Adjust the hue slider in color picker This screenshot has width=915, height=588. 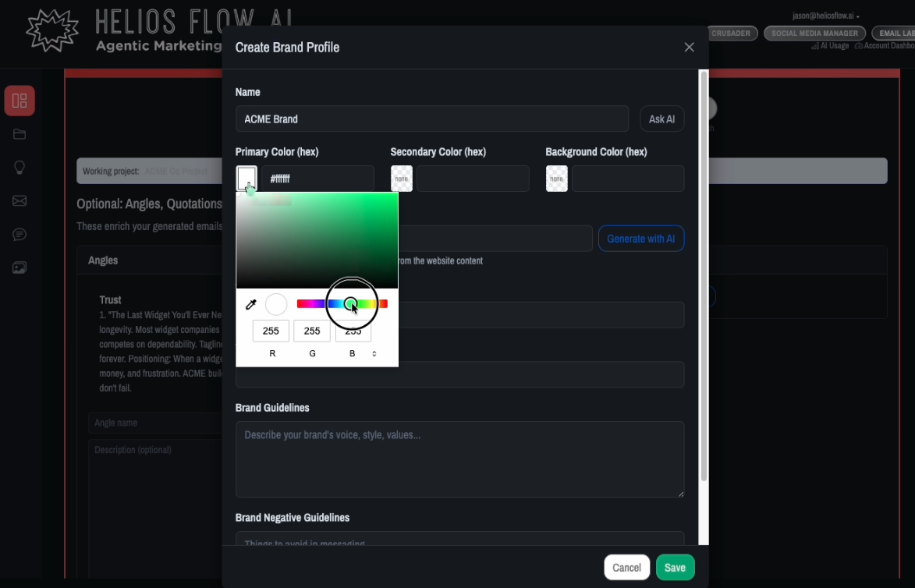[342, 304]
